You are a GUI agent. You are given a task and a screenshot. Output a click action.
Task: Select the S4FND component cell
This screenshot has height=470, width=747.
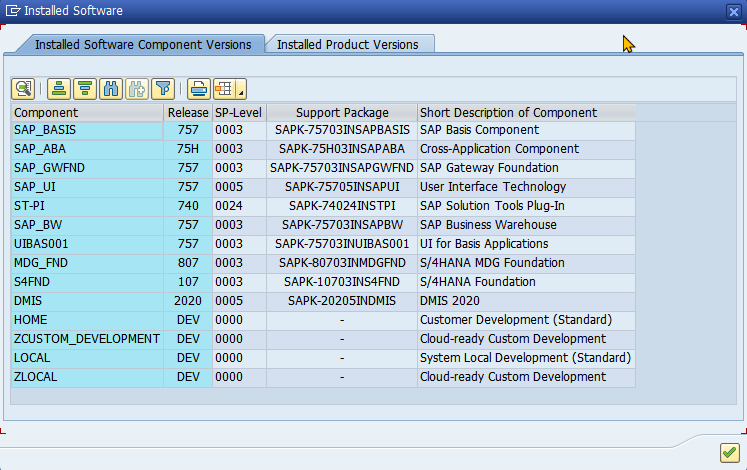(87, 283)
